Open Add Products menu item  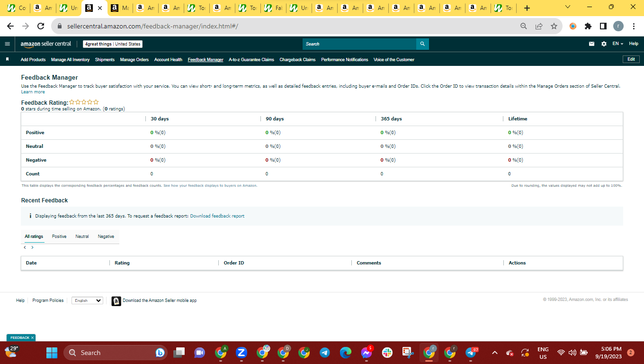pyautogui.click(x=33, y=60)
